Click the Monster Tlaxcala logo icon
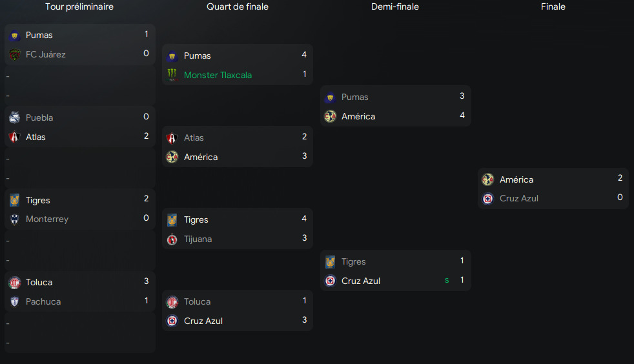Image resolution: width=634 pixels, height=364 pixels. click(172, 75)
